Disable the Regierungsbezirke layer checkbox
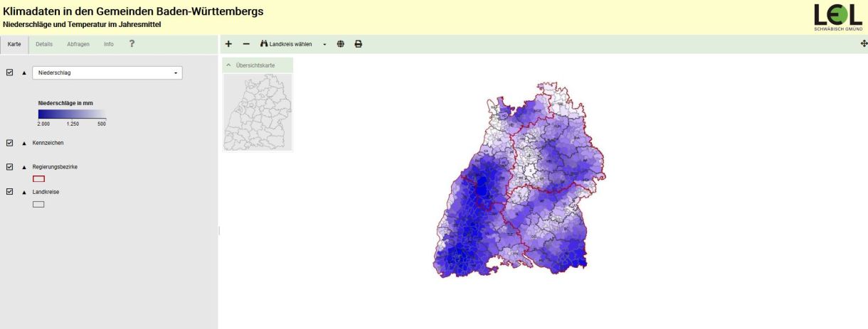This screenshot has width=868, height=329. click(x=10, y=167)
